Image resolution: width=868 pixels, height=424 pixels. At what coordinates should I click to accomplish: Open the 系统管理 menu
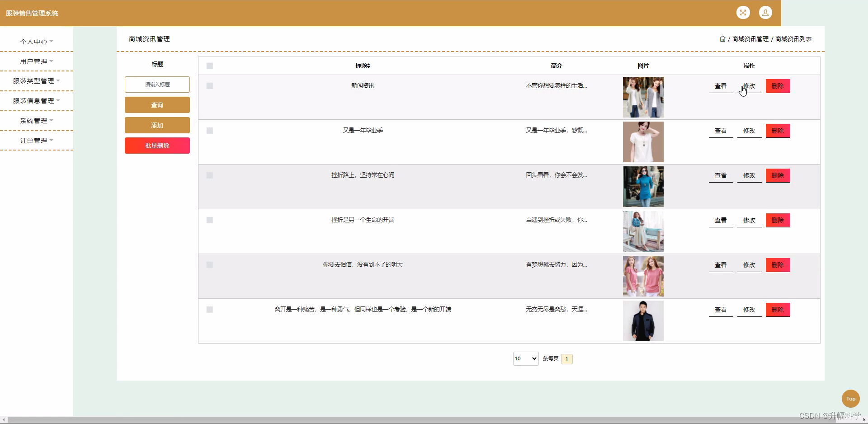36,121
